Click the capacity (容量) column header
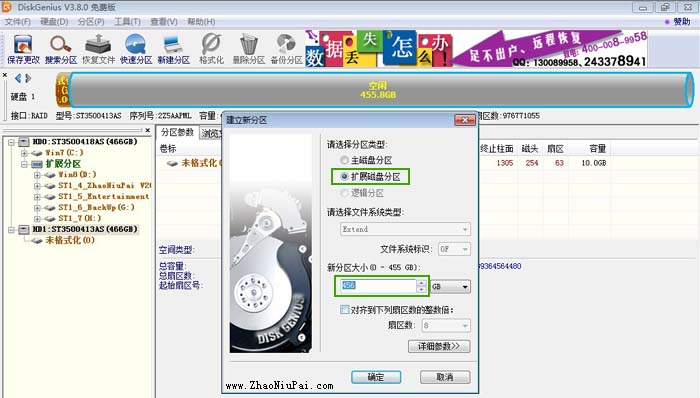The image size is (700, 398). coord(597,149)
